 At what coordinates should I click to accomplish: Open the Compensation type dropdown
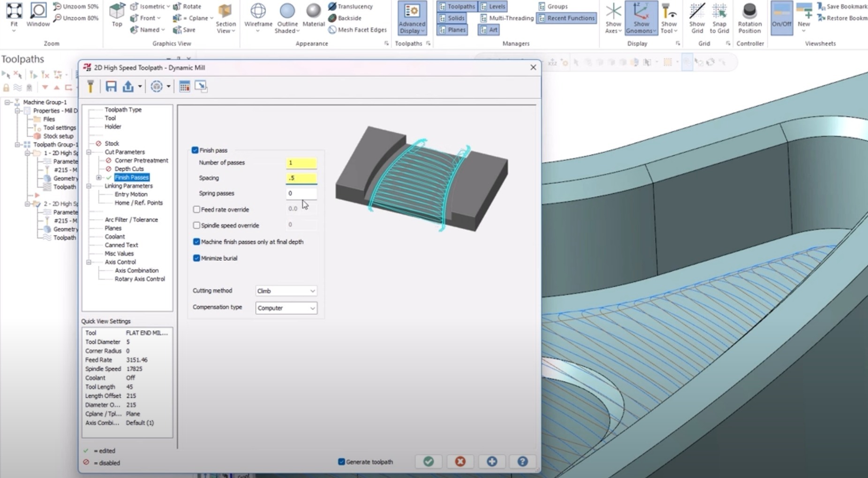click(x=286, y=308)
